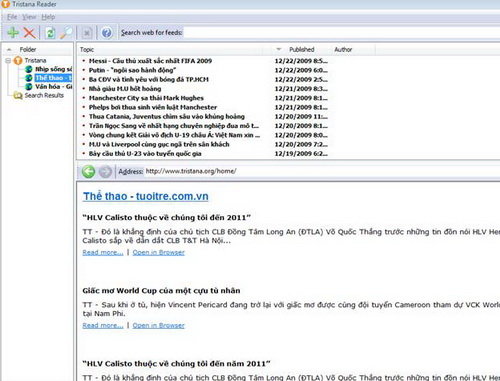Select topic 'M.U và Liverpool cùng gục ngã trên sân khách'
The image size is (500, 381).
point(159,145)
